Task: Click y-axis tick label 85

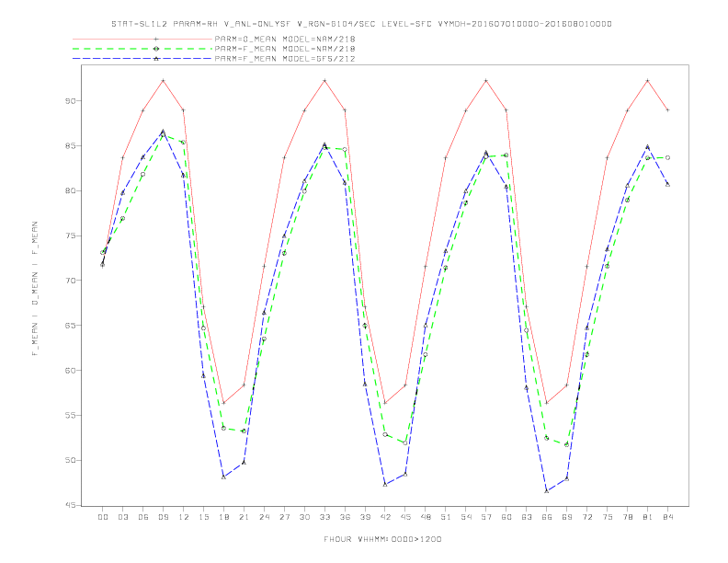Action: coord(70,146)
